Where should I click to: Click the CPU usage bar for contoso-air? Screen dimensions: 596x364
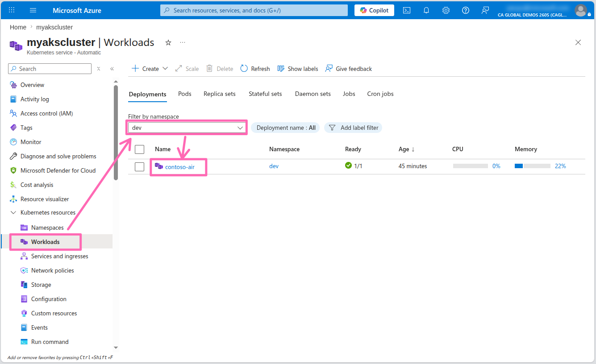tap(471, 166)
